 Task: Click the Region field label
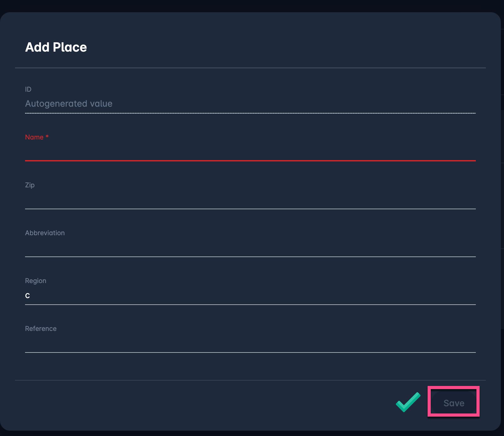36,281
